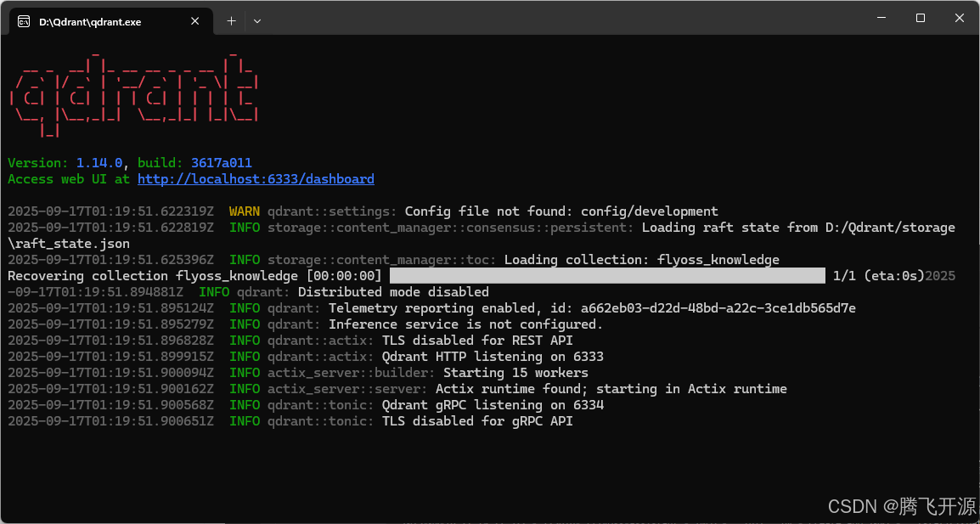This screenshot has width=980, height=524.
Task: Click 'storage::content_manager::consensus::persistent:' module name
Action: [x=451, y=227]
